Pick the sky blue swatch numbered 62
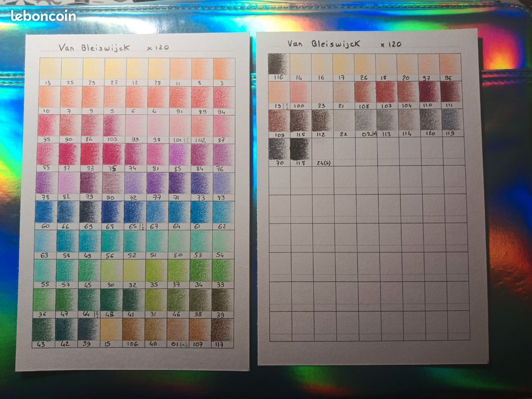The height and width of the screenshot is (399, 532). tap(223, 212)
